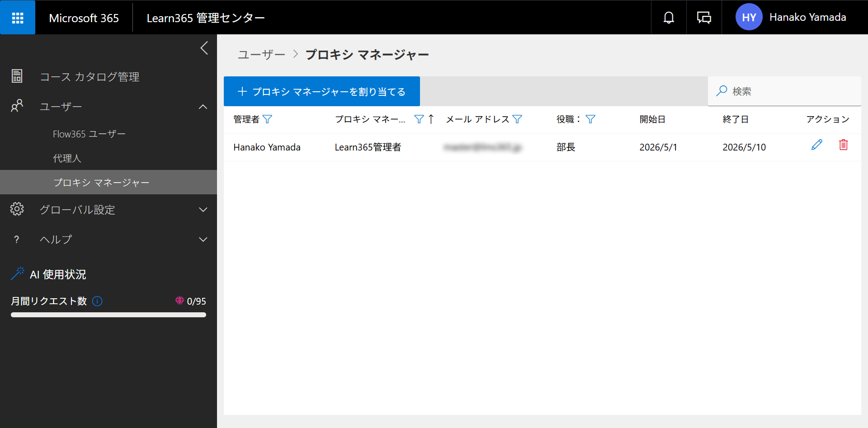Viewport: 868px width, 428px height.
Task: Delete the Hanako Yamada proxy entry
Action: click(x=843, y=145)
